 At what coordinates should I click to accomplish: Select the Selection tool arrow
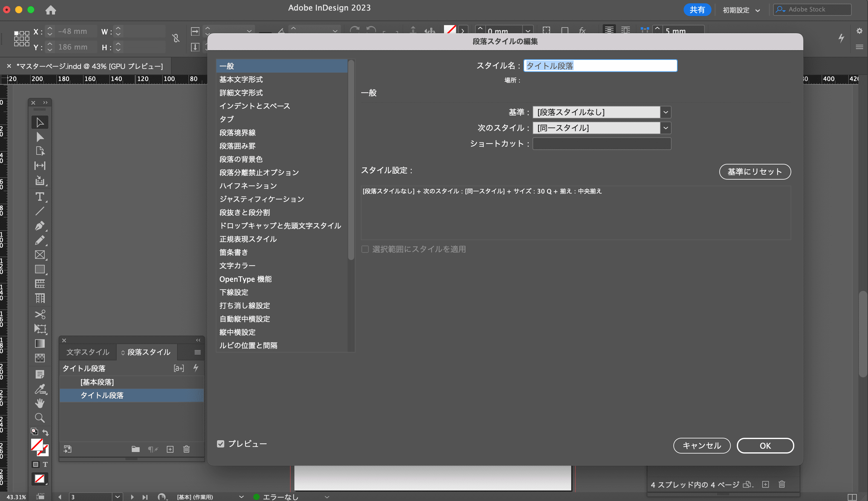point(40,122)
